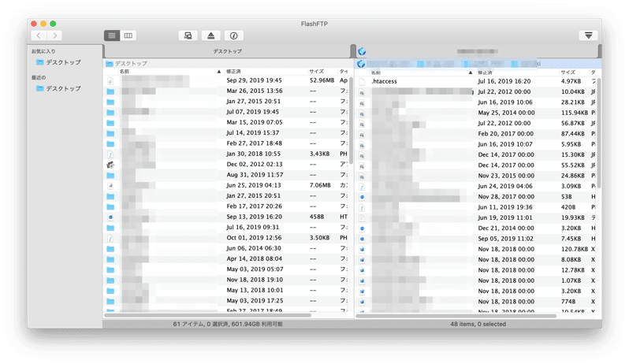Toggle the sort arrow in remote 名前 header
This screenshot has width=629, height=364.
coord(471,72)
